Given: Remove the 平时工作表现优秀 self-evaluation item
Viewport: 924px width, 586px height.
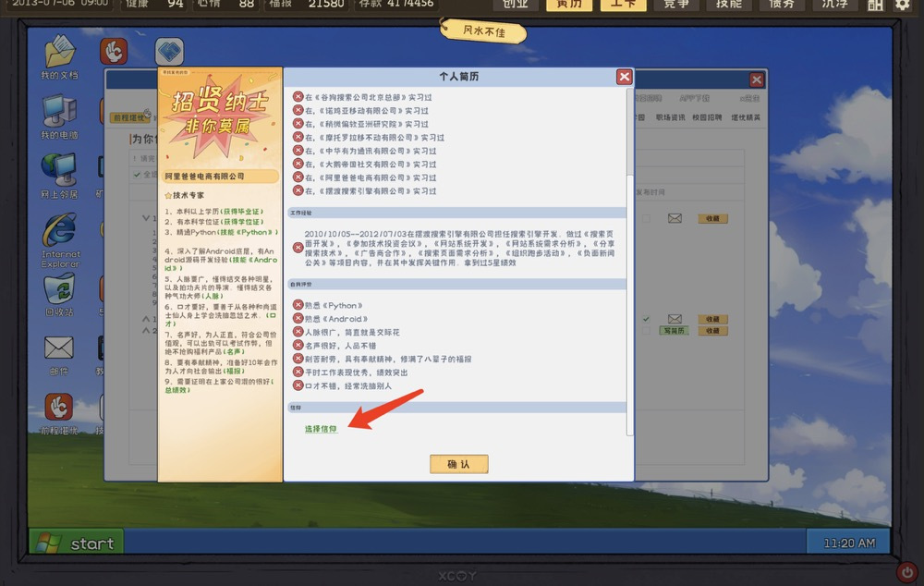Looking at the screenshot, I should (x=298, y=372).
